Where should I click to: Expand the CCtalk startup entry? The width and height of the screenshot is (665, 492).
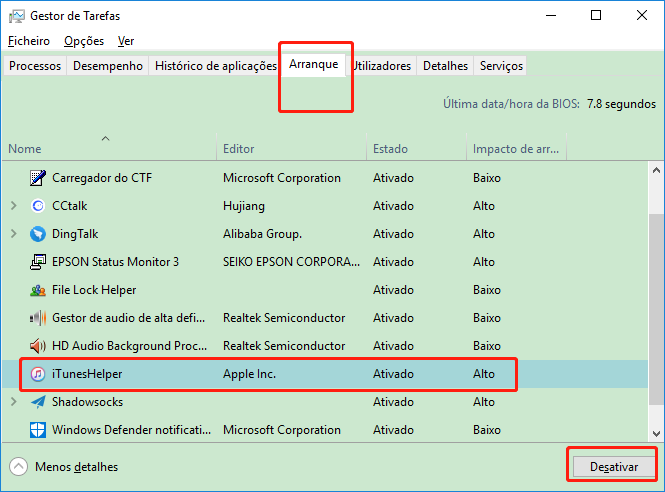[x=14, y=206]
